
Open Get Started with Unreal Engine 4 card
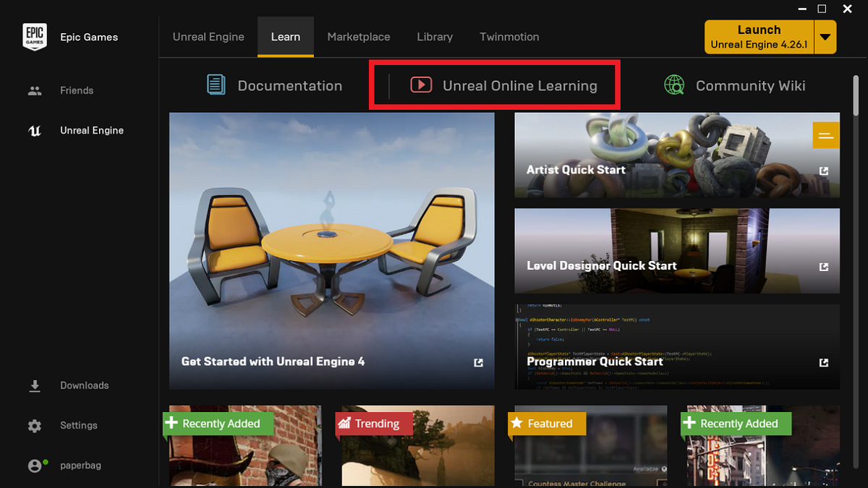click(x=332, y=251)
